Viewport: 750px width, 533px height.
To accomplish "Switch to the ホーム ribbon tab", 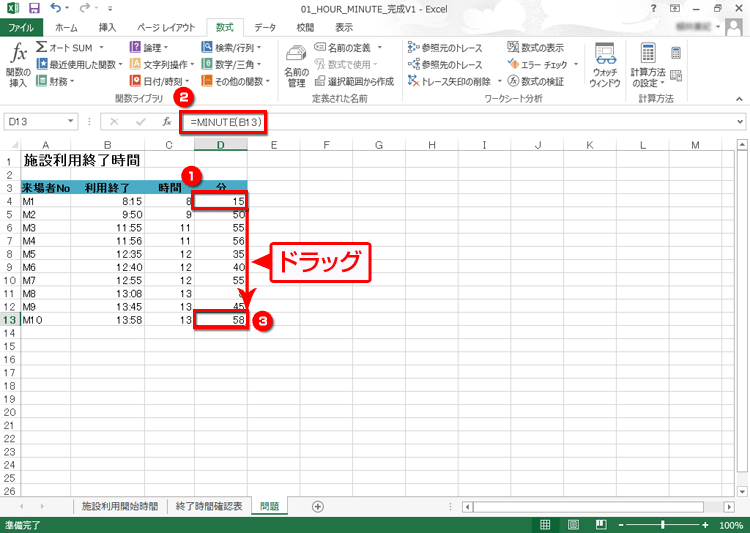I will 66,27.
